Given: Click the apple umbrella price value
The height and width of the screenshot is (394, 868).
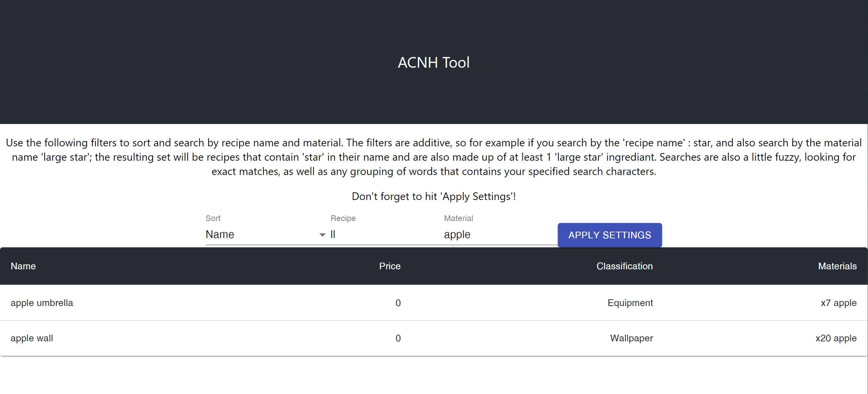Looking at the screenshot, I should click(398, 303).
